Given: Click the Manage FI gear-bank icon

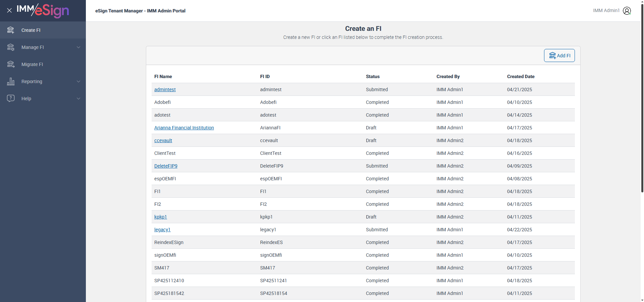Looking at the screenshot, I should click(11, 47).
